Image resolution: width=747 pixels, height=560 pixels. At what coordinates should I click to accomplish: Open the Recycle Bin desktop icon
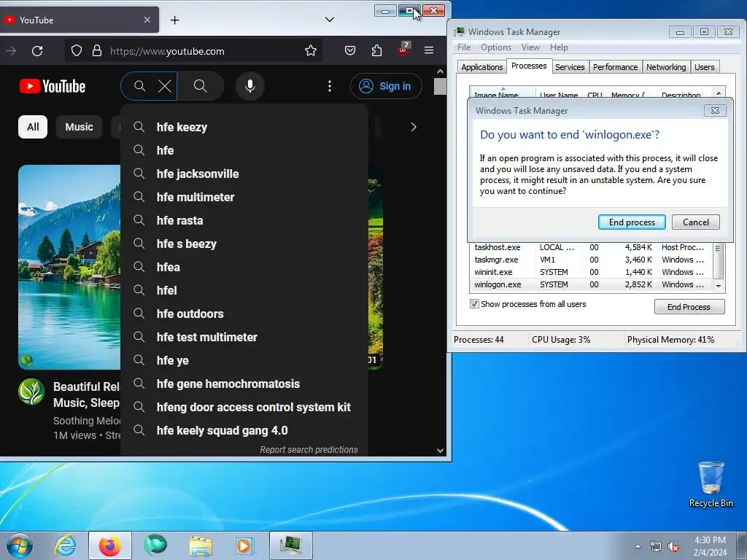point(711,484)
